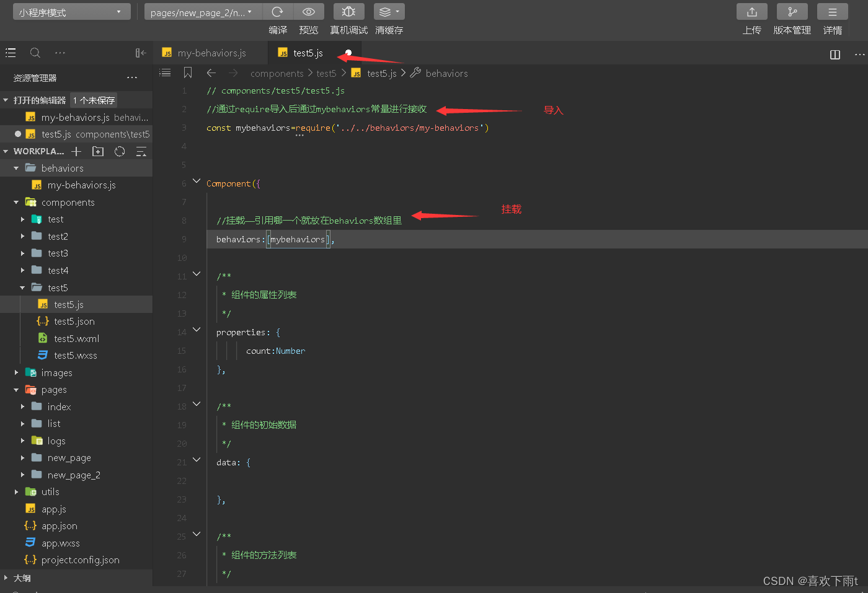
Task: Select test5.js components\test5 in open editors
Action: pyautogui.click(x=76, y=134)
